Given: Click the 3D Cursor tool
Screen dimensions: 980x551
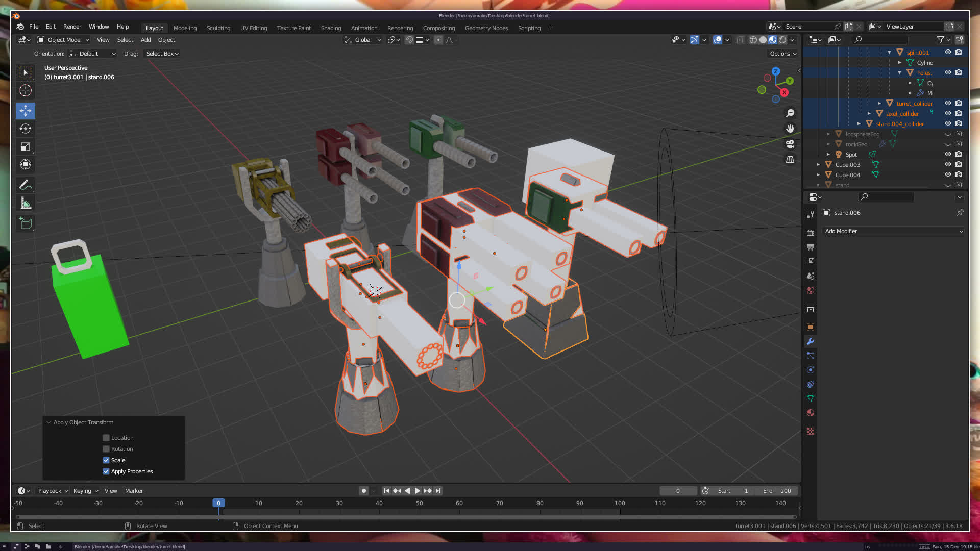Looking at the screenshot, I should (x=26, y=91).
